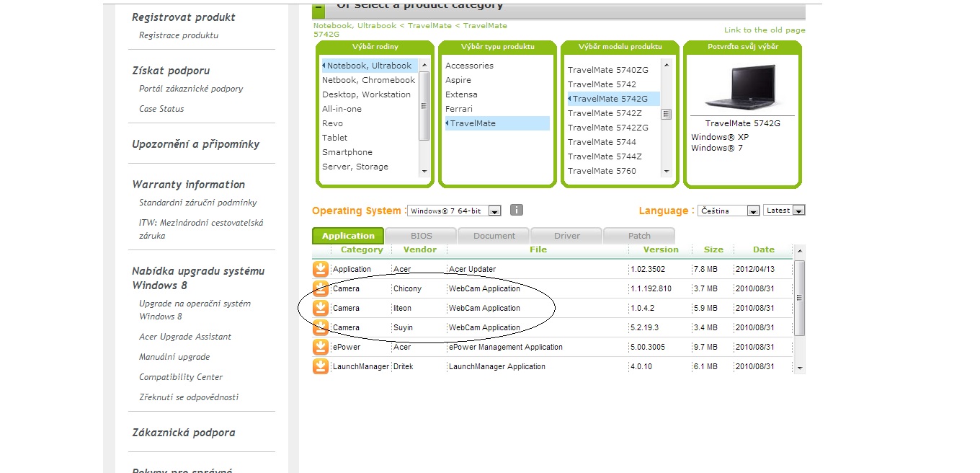The width and height of the screenshot is (980, 473).
Task: Open the Driver tab
Action: coord(567,236)
